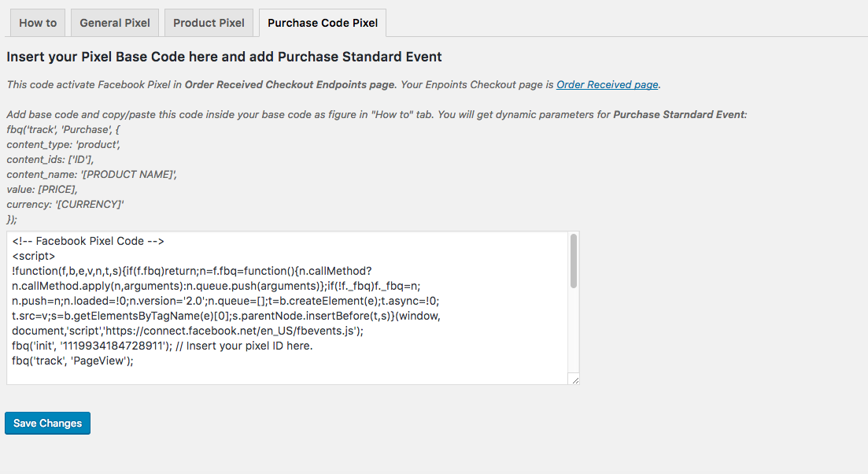The width and height of the screenshot is (868, 474).
Task: Place cursor on the <script> line
Action: pyautogui.click(x=34, y=257)
